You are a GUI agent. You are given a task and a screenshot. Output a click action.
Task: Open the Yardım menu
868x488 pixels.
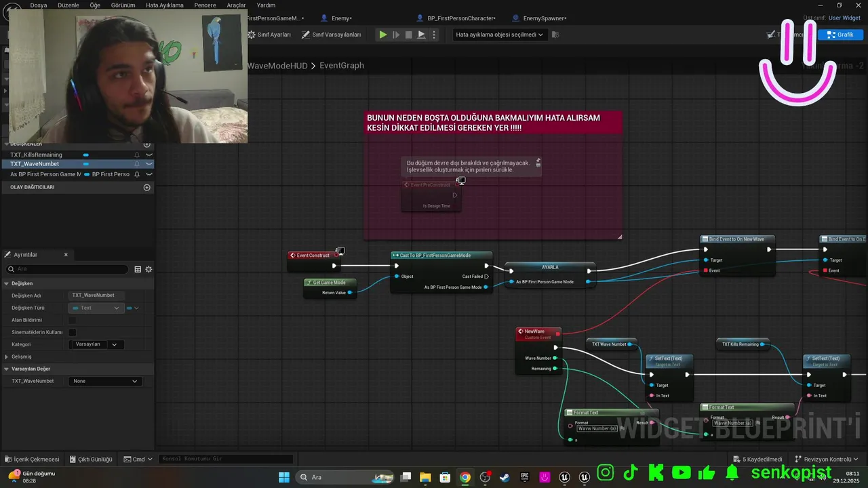coord(266,5)
